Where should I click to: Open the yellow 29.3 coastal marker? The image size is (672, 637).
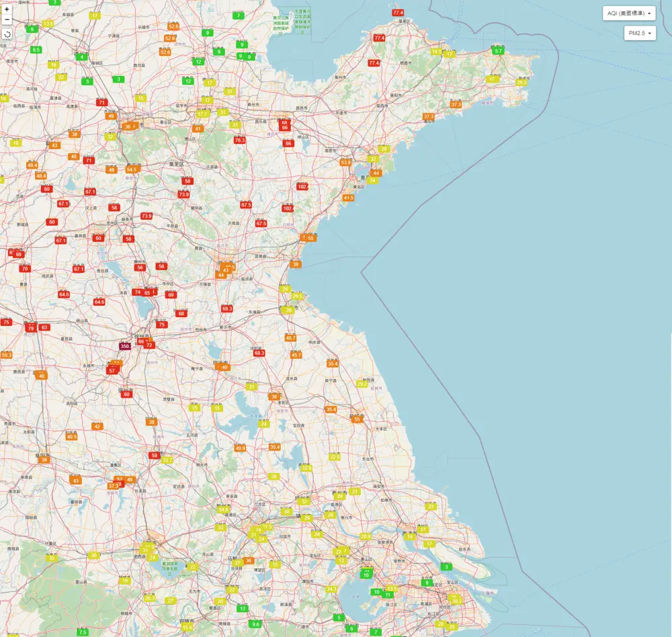[521, 82]
